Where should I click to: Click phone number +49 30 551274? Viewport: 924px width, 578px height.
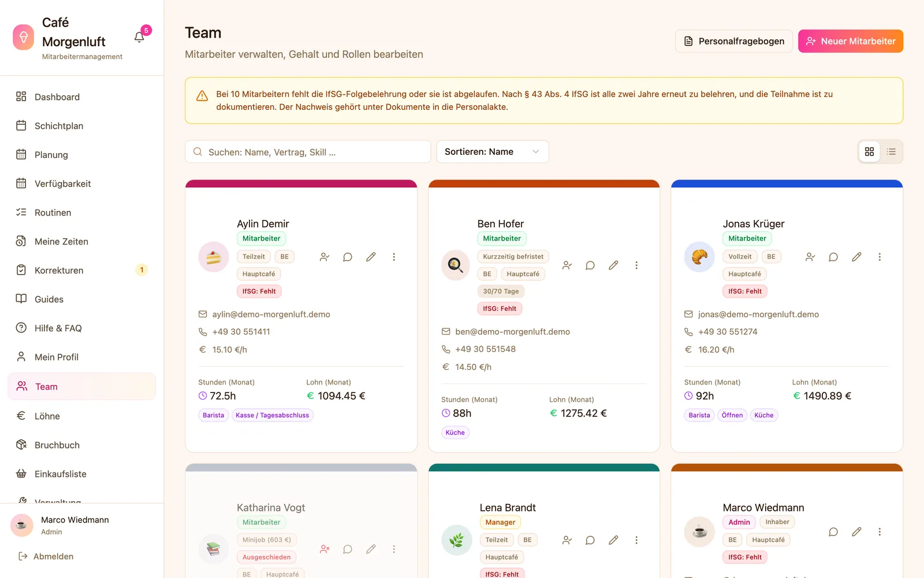coord(728,332)
